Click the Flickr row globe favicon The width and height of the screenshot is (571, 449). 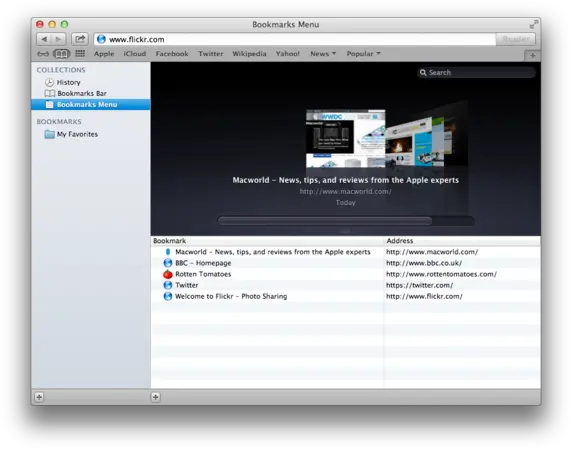(x=168, y=296)
